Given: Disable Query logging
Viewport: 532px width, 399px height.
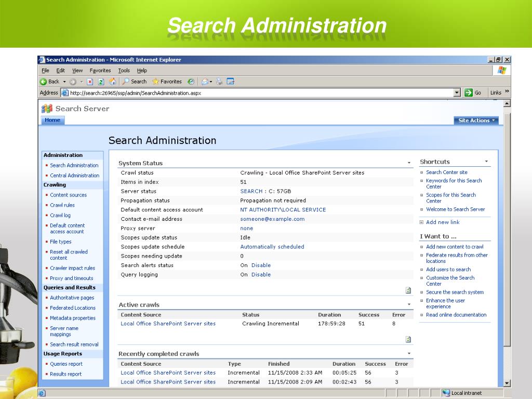Looking at the screenshot, I should [x=261, y=274].
